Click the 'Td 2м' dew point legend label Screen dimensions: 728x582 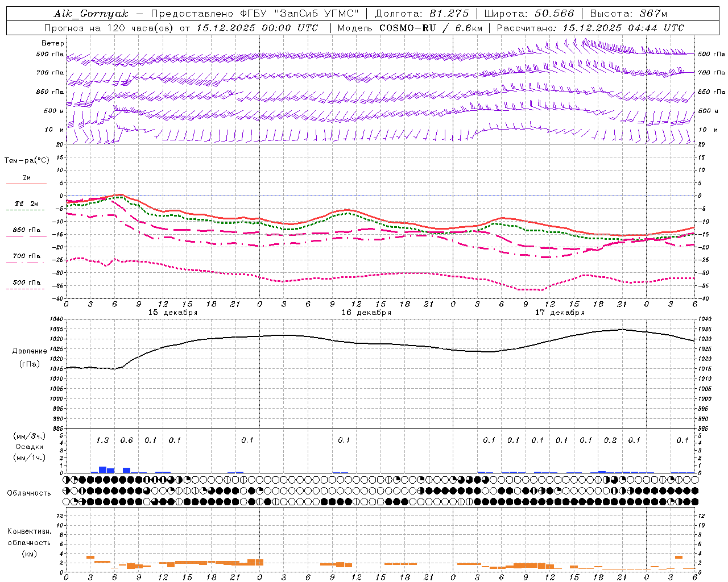click(x=26, y=203)
